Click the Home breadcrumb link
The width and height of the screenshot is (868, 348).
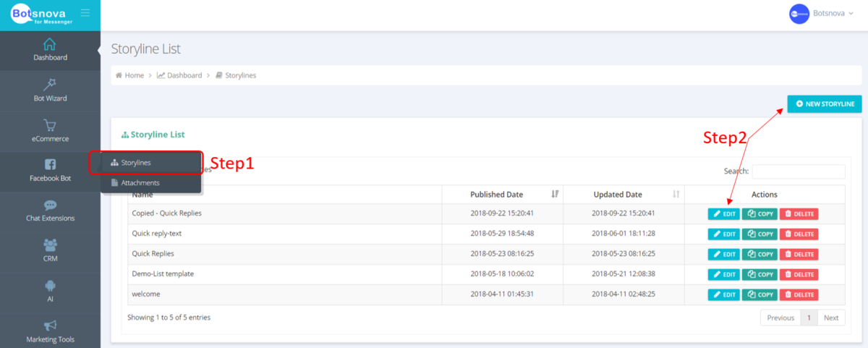134,75
